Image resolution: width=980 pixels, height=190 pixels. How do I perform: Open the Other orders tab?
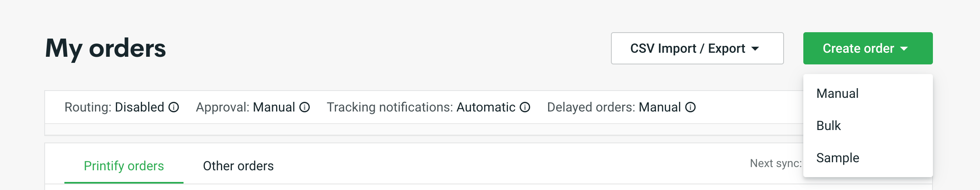(238, 166)
